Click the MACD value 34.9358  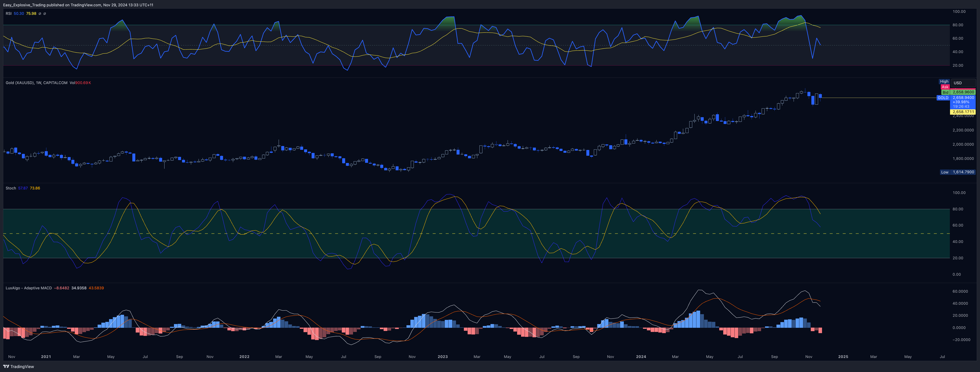tap(79, 288)
